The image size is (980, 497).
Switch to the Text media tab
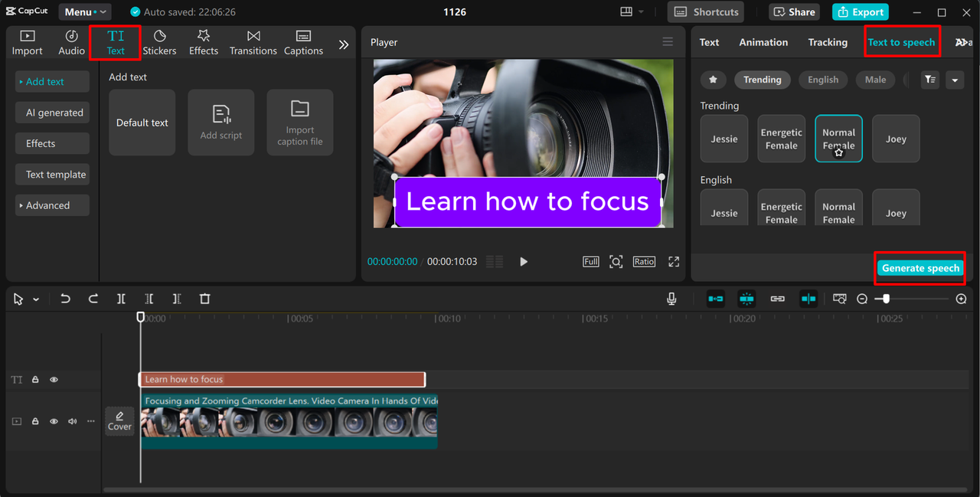pyautogui.click(x=116, y=43)
